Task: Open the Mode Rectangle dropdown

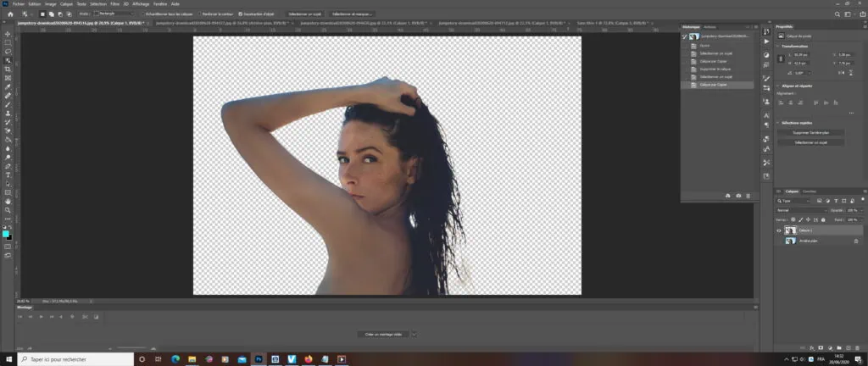Action: click(114, 14)
